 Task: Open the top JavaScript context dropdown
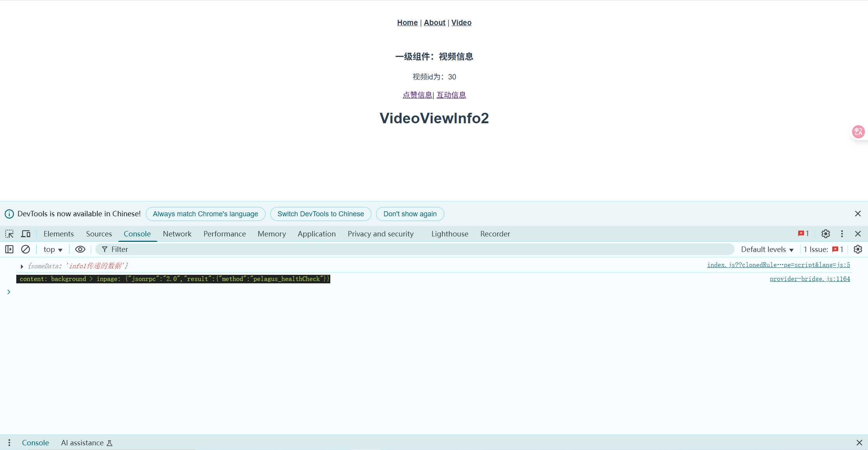[53, 249]
